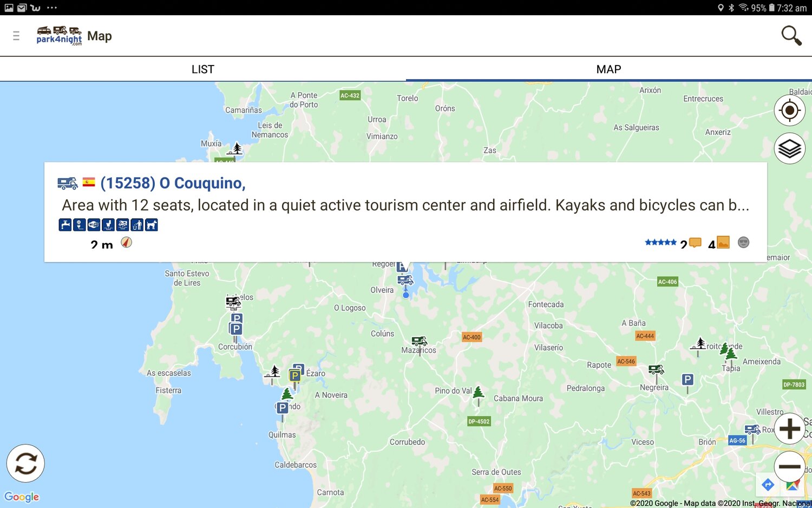Tap the Serra de Outes label

coord(496,472)
